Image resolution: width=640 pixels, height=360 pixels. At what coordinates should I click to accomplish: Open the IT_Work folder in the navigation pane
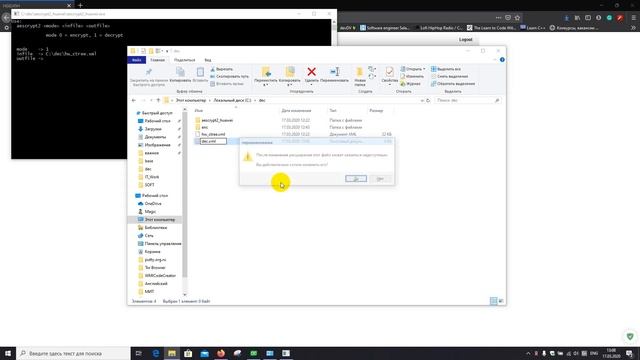(x=152, y=177)
